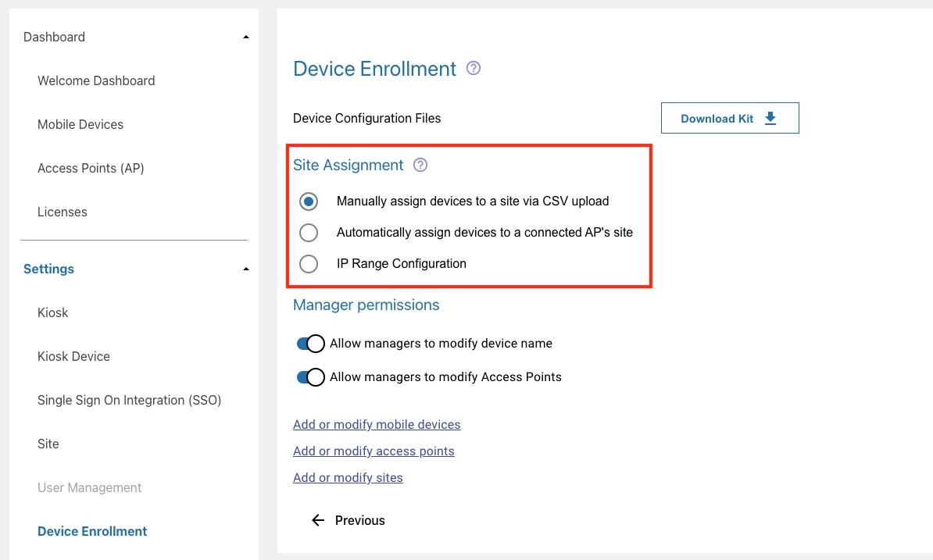Select manual CSV upload site assignment
933x560 pixels.
pyautogui.click(x=309, y=202)
